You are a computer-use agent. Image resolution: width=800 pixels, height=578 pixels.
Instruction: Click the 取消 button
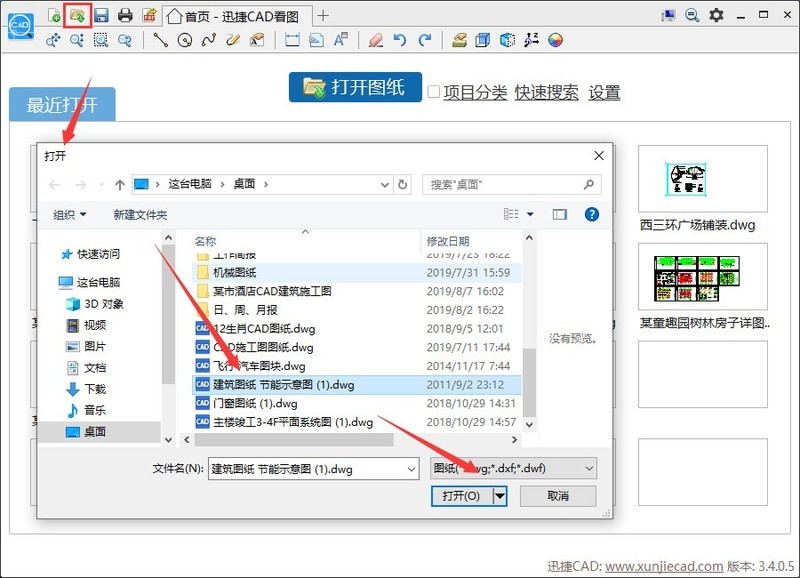tap(558, 496)
